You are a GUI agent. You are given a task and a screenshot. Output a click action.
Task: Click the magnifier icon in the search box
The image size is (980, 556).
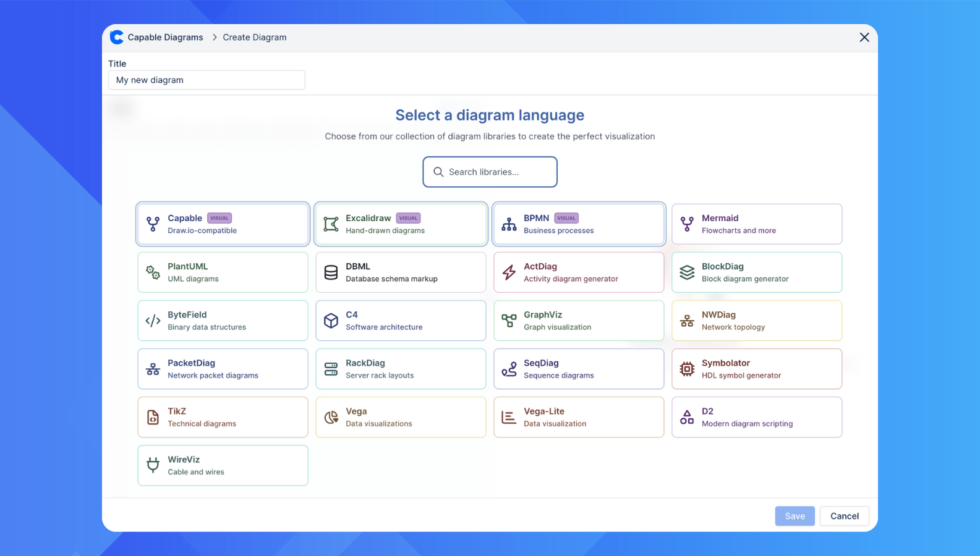[438, 172]
